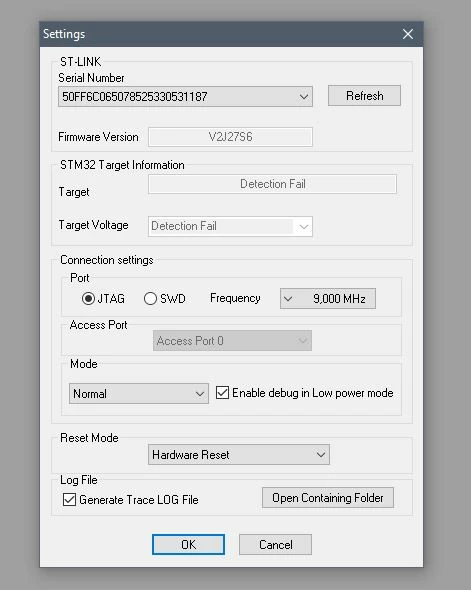Click the Refresh button
This screenshot has height=590, width=471.
[x=364, y=96]
